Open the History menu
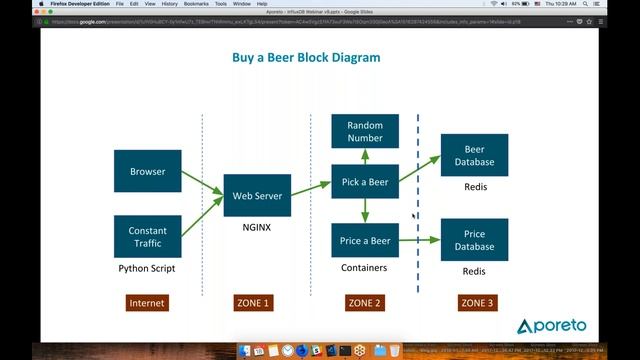This screenshot has height=360, width=640. point(169,4)
